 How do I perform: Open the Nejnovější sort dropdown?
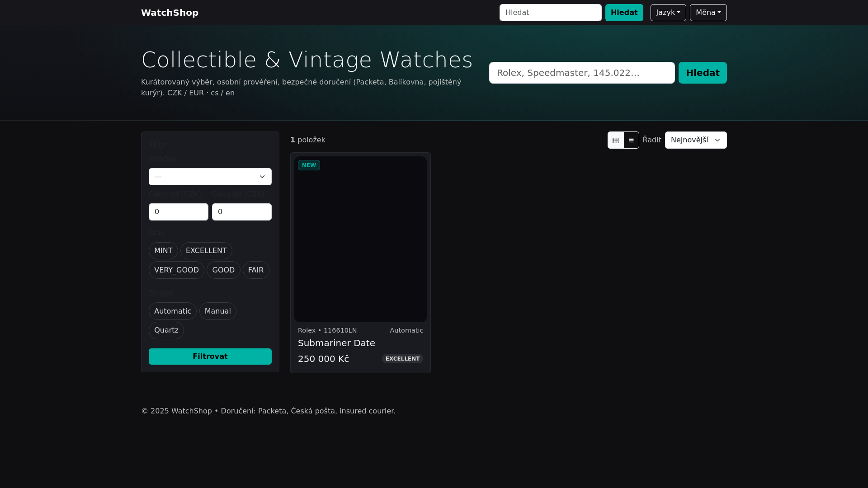pyautogui.click(x=695, y=140)
